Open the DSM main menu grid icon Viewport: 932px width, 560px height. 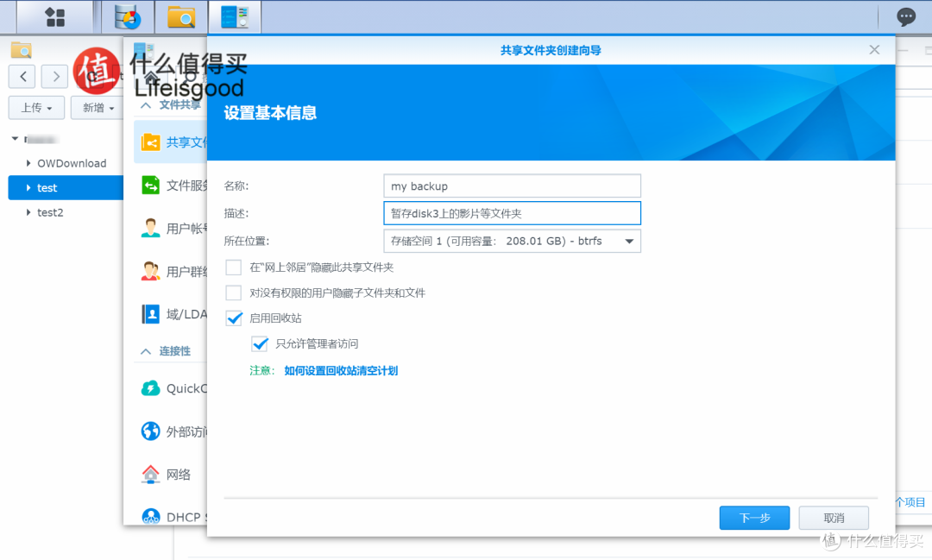pos(54,17)
